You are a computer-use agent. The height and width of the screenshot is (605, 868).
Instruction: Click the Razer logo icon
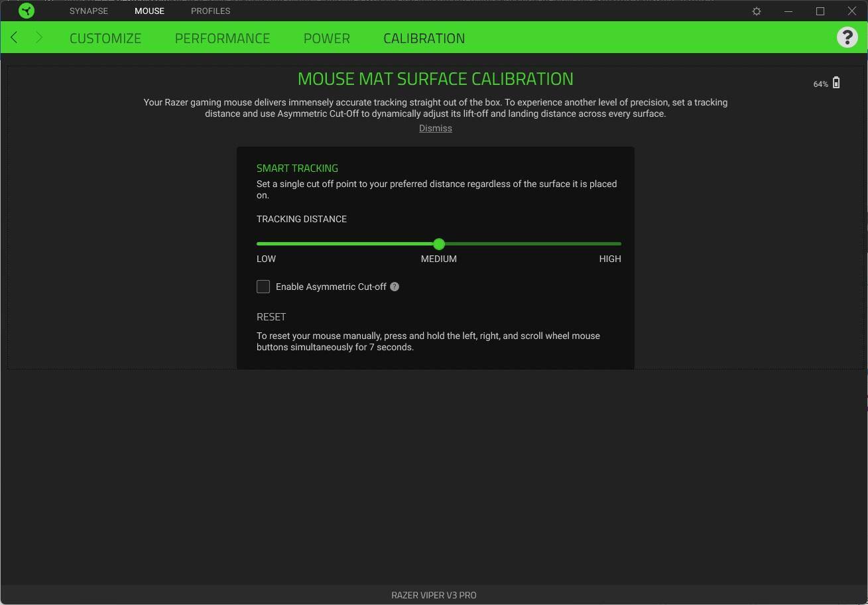point(27,11)
